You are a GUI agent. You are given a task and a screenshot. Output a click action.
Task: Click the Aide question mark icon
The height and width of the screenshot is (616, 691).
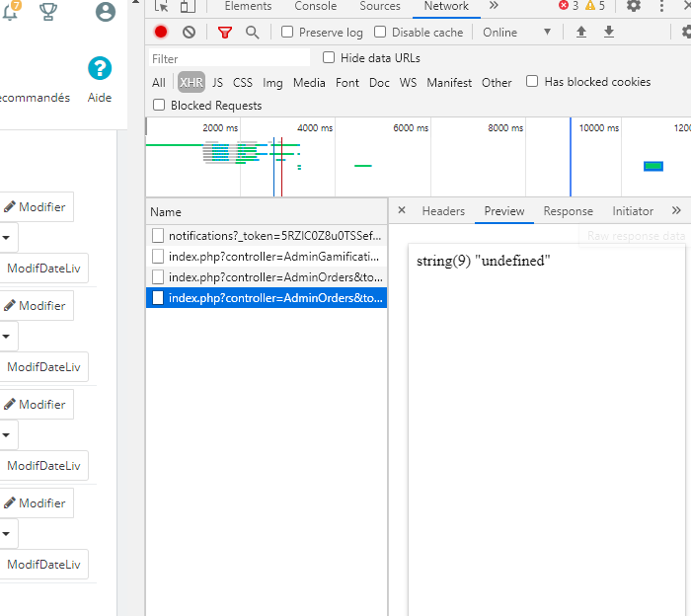click(x=100, y=68)
